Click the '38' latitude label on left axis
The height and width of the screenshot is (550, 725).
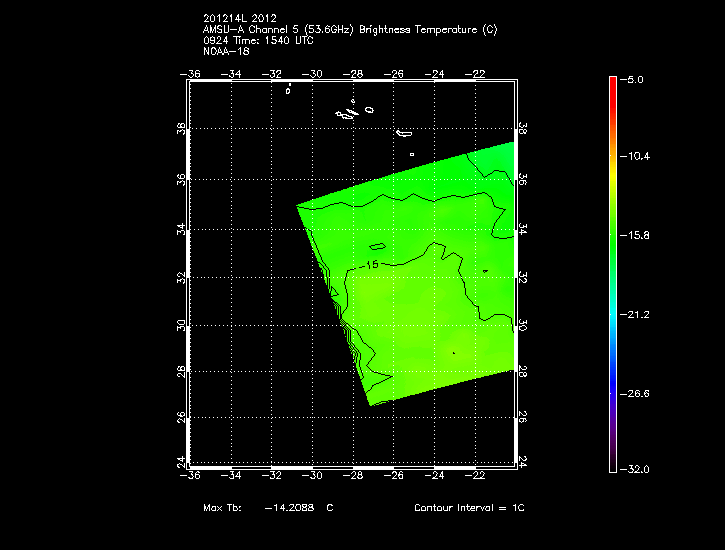pos(182,129)
